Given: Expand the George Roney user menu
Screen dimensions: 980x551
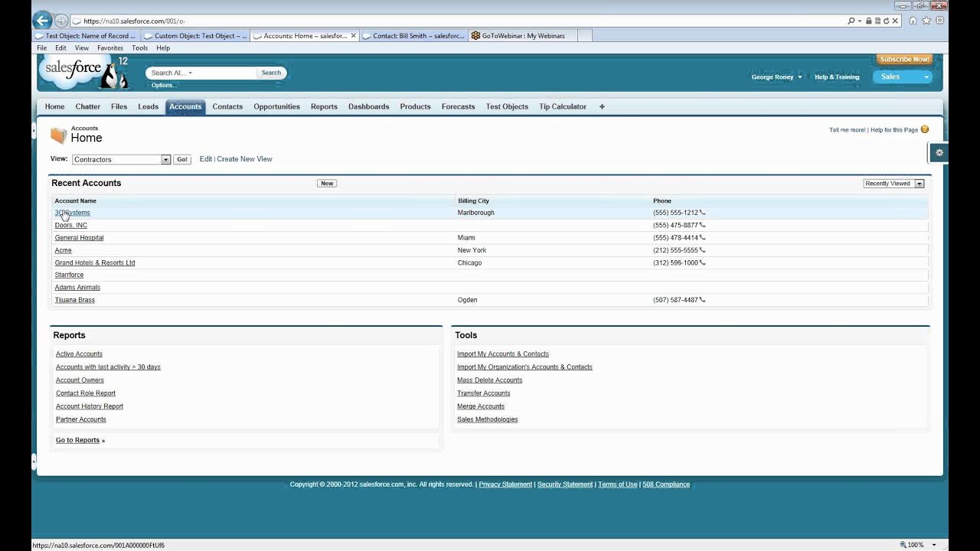Looking at the screenshot, I should pyautogui.click(x=800, y=77).
